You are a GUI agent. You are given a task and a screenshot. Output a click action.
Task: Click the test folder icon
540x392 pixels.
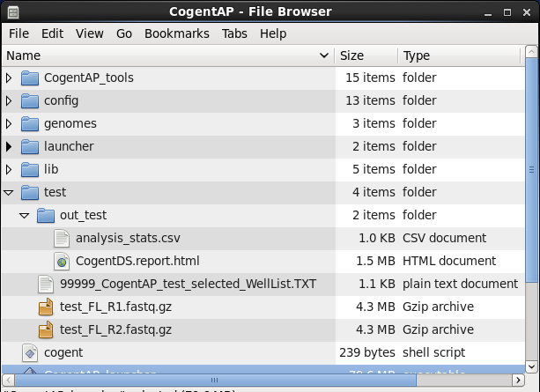pos(30,193)
